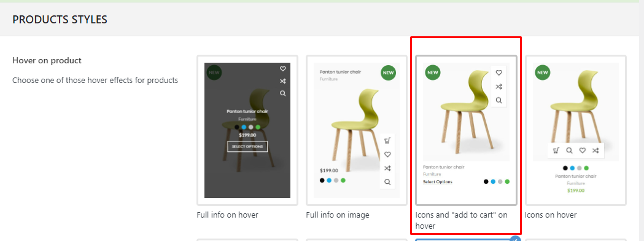Click the 'Full info on hover' caption

click(x=227, y=215)
